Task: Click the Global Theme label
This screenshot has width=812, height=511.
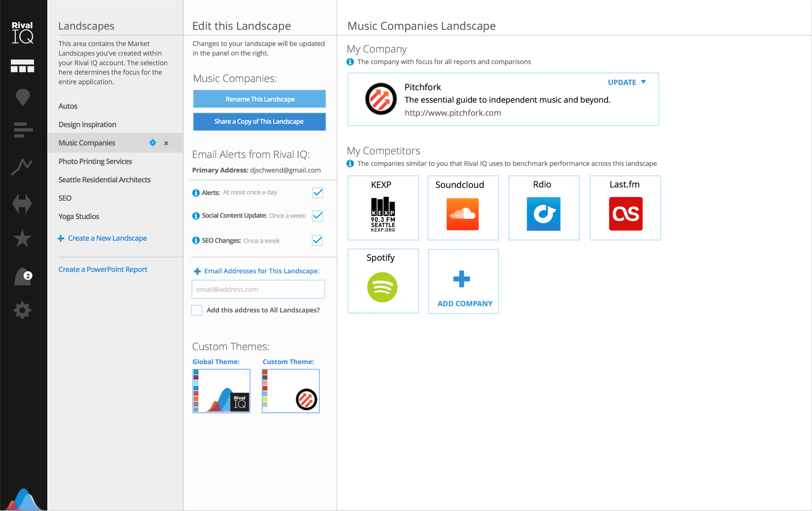Action: click(216, 362)
